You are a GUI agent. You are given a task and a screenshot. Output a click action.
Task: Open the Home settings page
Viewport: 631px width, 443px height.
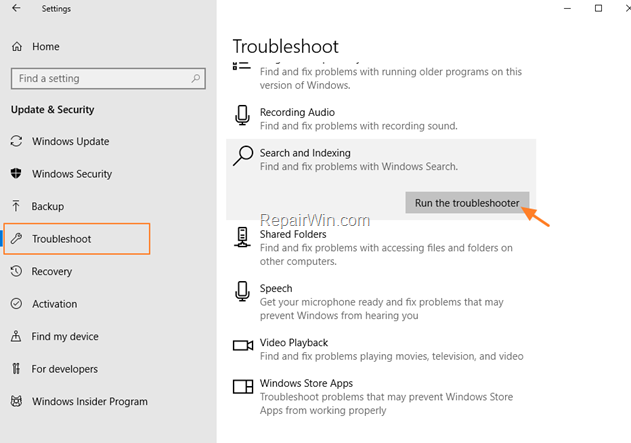coord(46,47)
